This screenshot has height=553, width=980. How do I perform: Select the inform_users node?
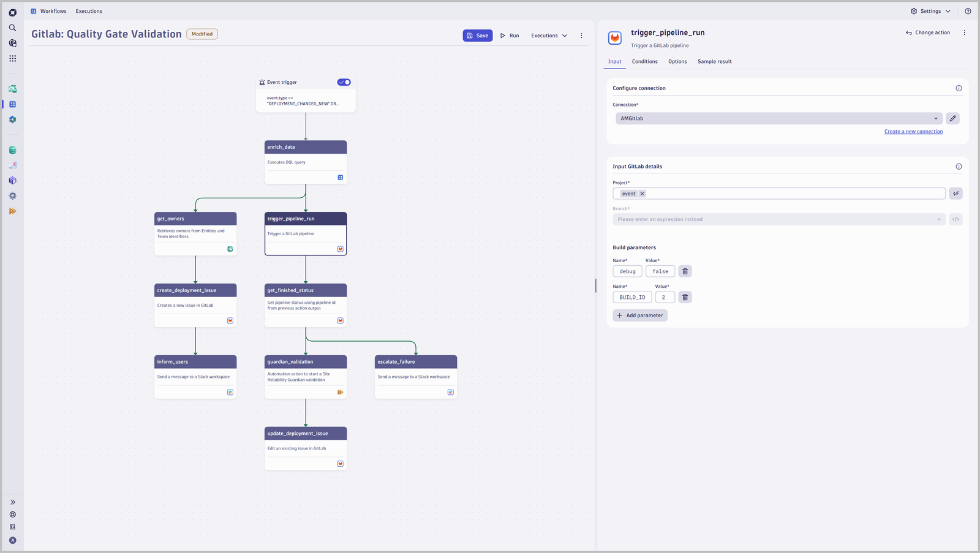pyautogui.click(x=195, y=377)
